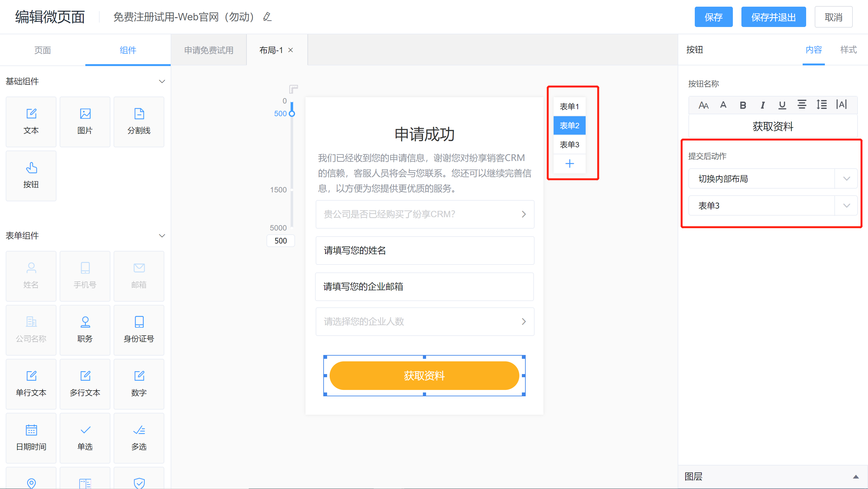Open text alignment option
This screenshot has height=489, width=868.
click(802, 104)
